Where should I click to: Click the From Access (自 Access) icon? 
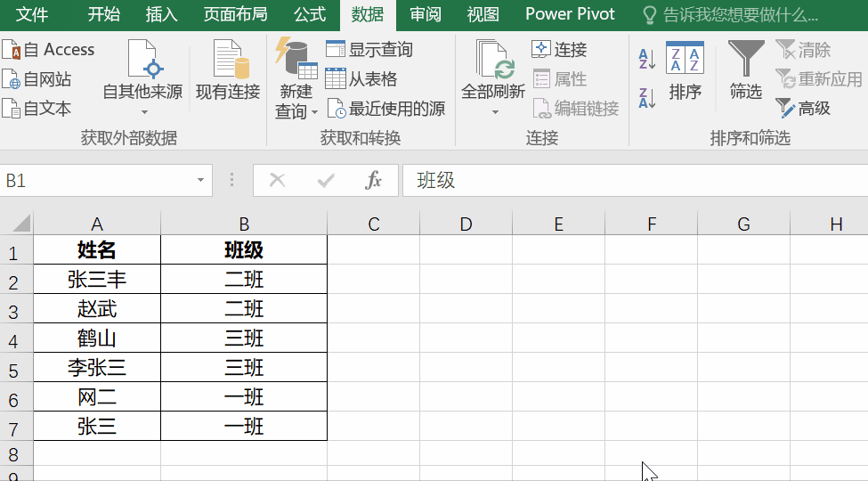(x=11, y=49)
